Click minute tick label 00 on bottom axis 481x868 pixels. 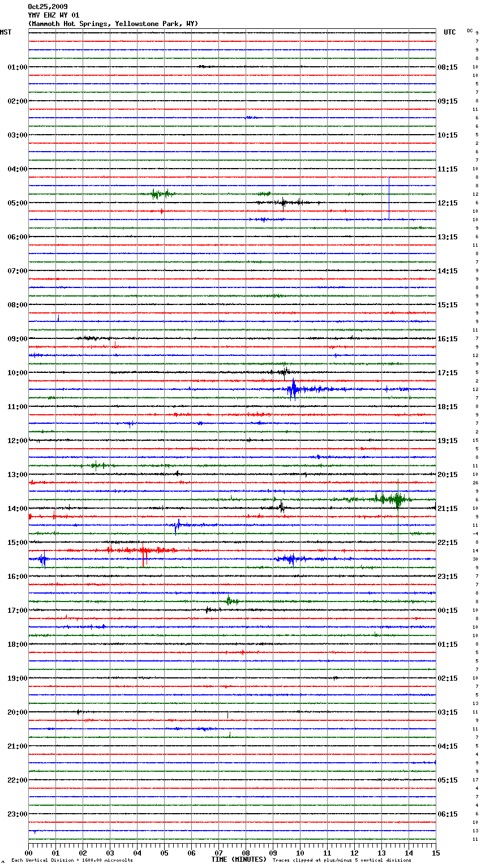(x=29, y=853)
